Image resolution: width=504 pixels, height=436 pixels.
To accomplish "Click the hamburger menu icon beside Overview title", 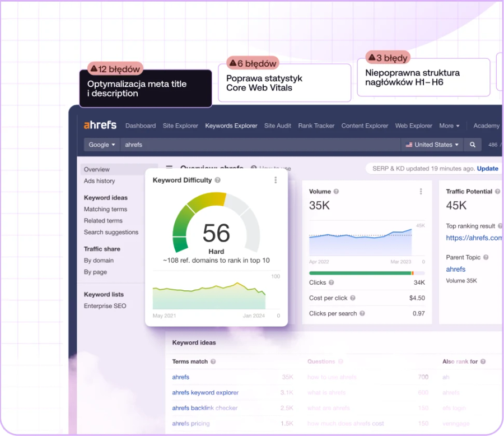I will (x=169, y=167).
